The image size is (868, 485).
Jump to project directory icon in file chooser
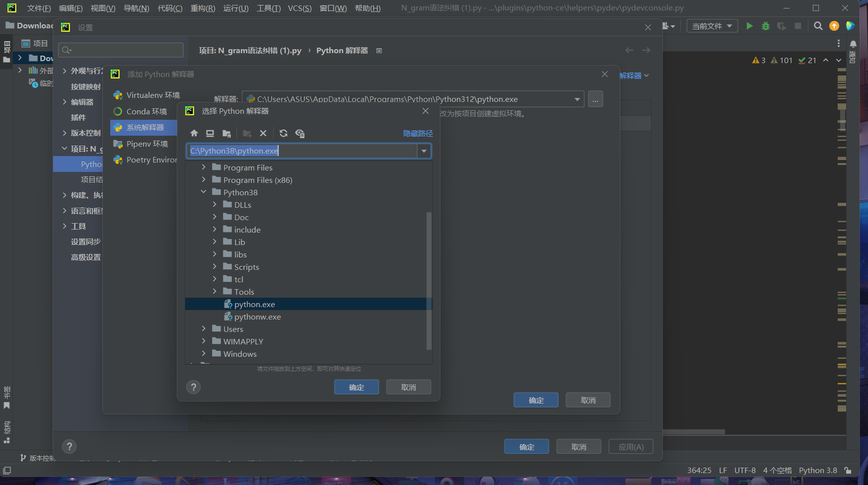226,133
